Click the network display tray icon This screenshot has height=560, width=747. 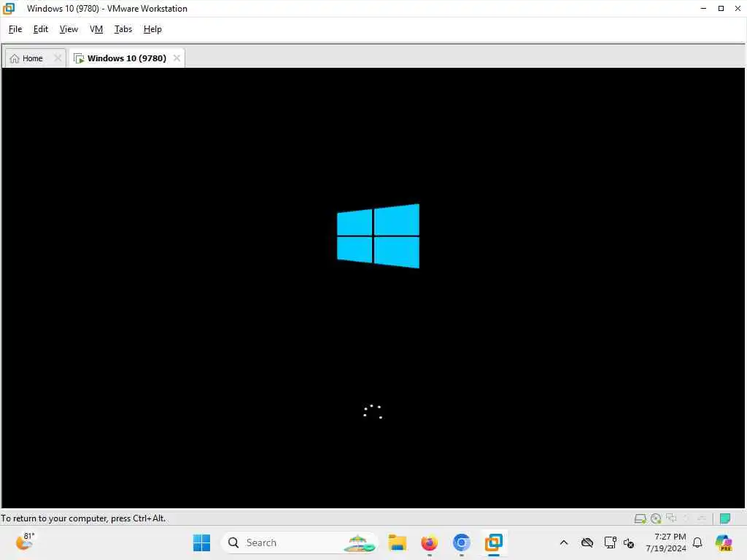610,542
